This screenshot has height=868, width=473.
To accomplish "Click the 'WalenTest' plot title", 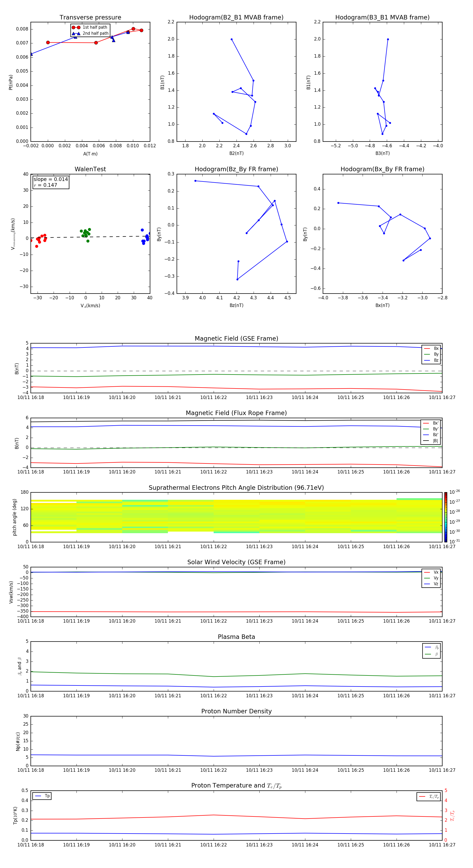I will click(x=90, y=169).
